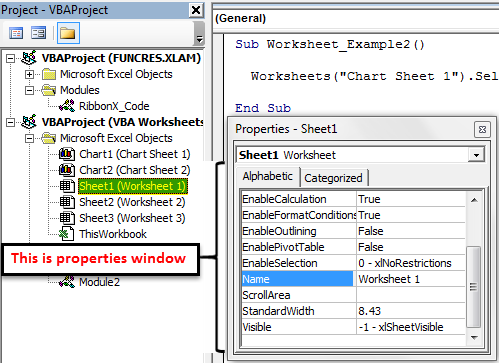This screenshot has height=363, width=499.
Task: Click the Properties list scrollbar thumb
Action: pyautogui.click(x=474, y=287)
